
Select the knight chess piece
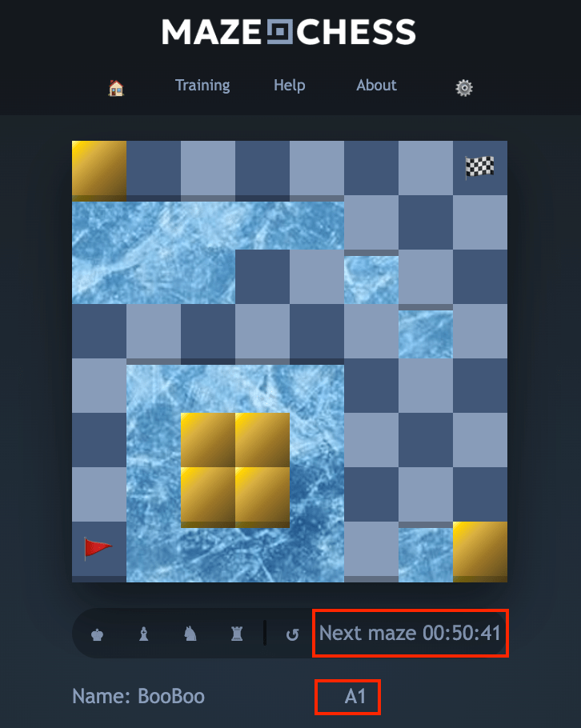[190, 634]
